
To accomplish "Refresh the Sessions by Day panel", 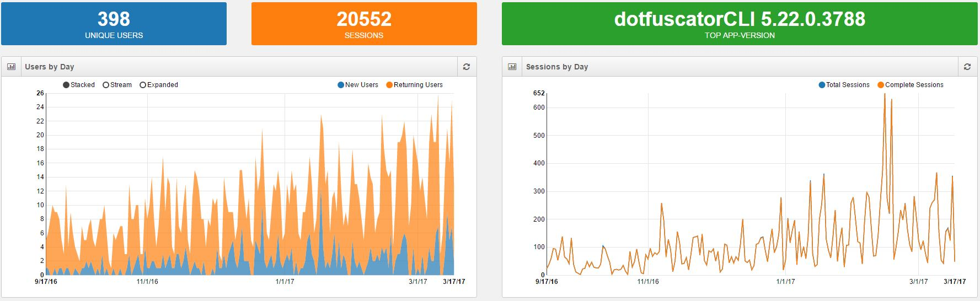I will (967, 67).
